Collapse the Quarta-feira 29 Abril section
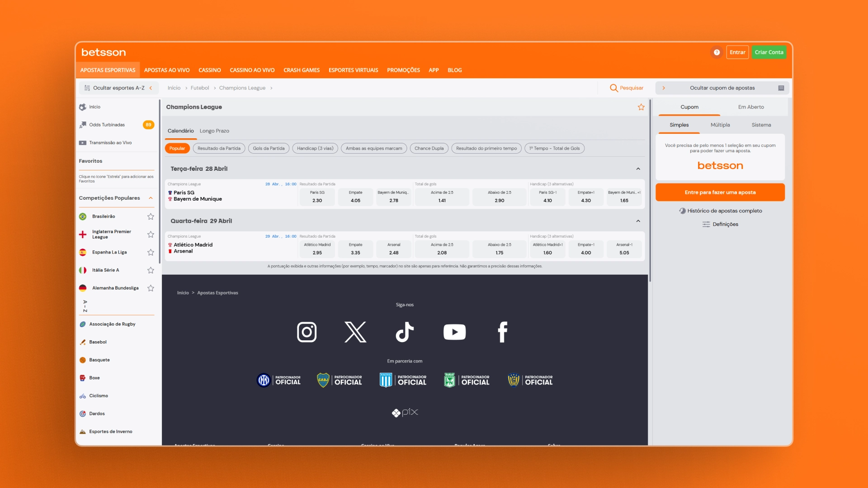This screenshot has height=488, width=868. tap(638, 221)
